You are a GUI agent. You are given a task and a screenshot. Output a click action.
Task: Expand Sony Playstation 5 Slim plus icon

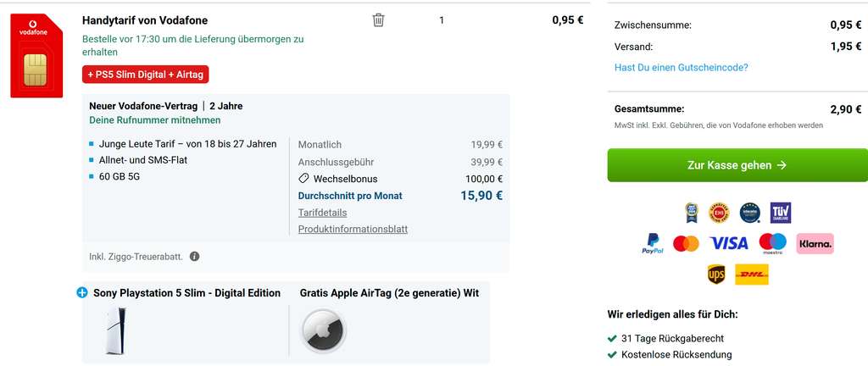[82, 293]
